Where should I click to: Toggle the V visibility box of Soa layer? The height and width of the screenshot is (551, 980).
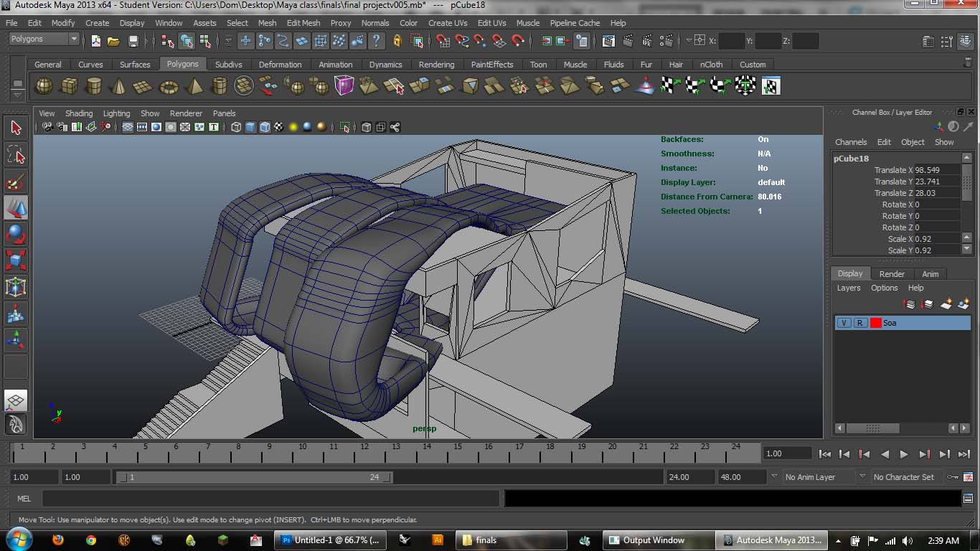tap(844, 323)
